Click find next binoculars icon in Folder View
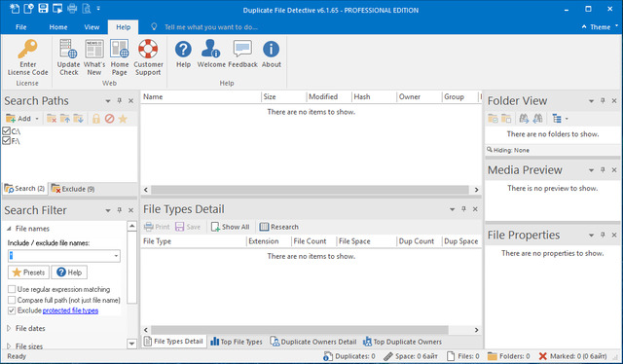The width and height of the screenshot is (623, 364). coord(524,119)
